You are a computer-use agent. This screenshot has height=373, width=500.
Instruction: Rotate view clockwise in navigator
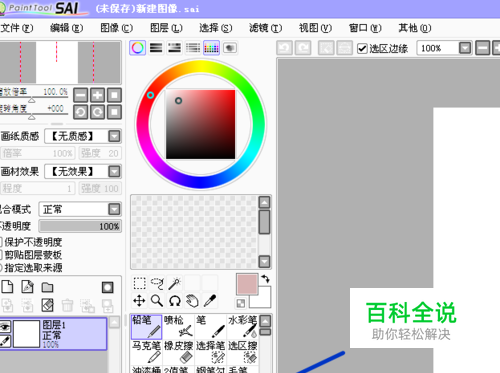(97, 112)
